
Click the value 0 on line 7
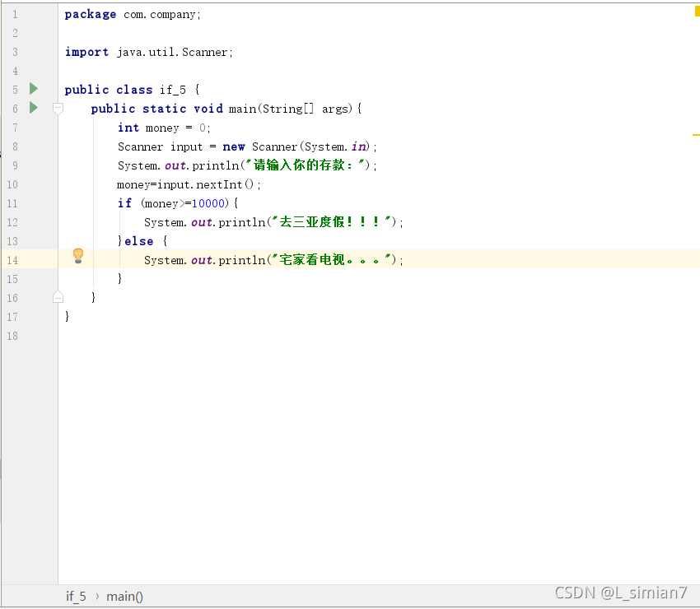coord(203,128)
